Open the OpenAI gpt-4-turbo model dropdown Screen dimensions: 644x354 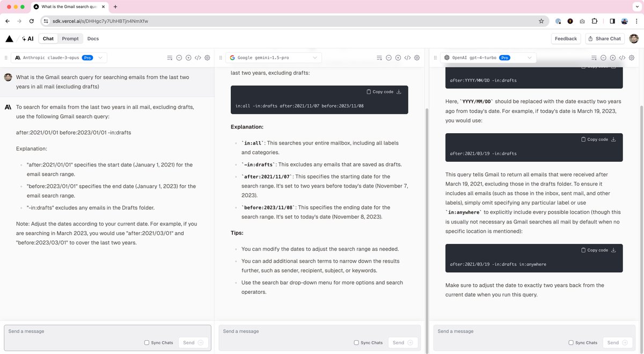point(488,57)
